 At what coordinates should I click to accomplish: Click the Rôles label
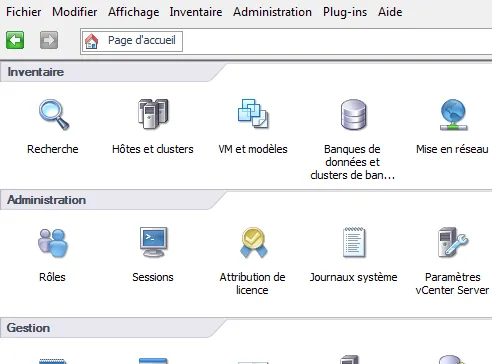tap(52, 277)
